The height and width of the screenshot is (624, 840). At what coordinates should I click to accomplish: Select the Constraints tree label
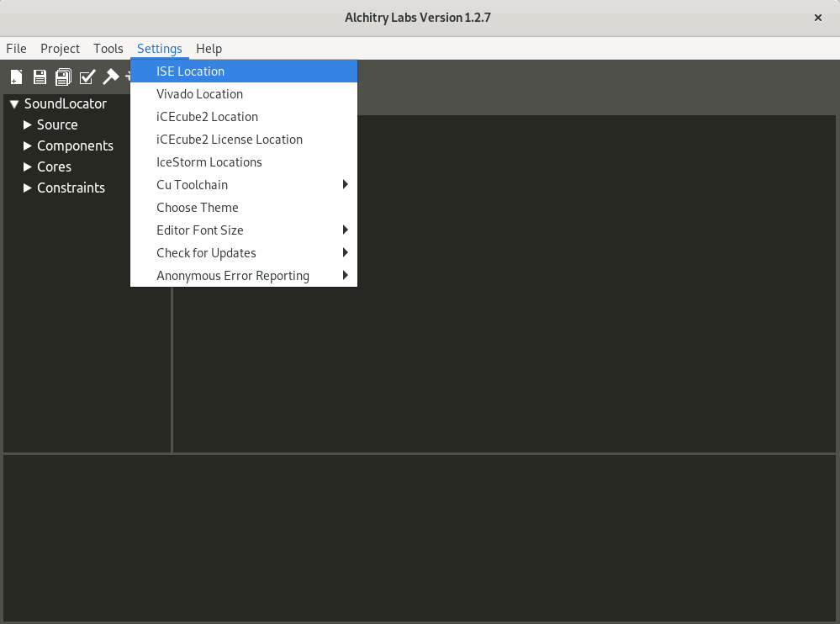(x=71, y=188)
